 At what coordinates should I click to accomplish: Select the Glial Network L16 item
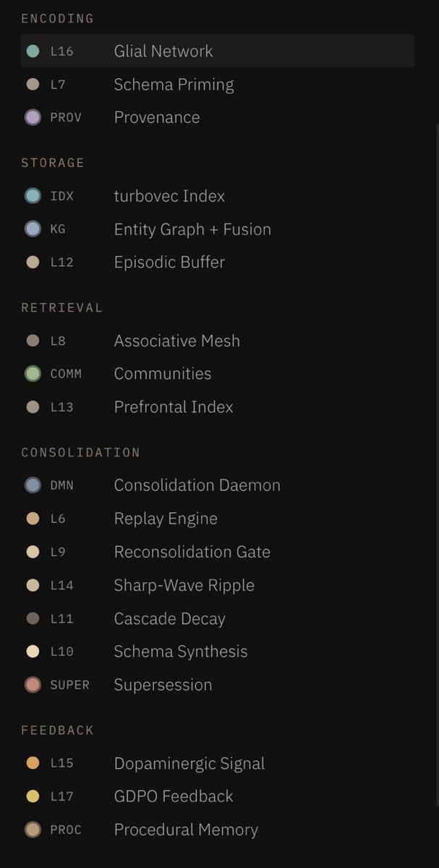point(217,51)
